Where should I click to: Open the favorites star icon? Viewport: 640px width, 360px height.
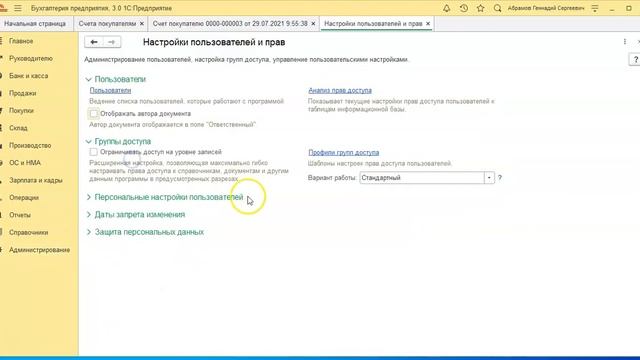pyautogui.click(x=480, y=8)
